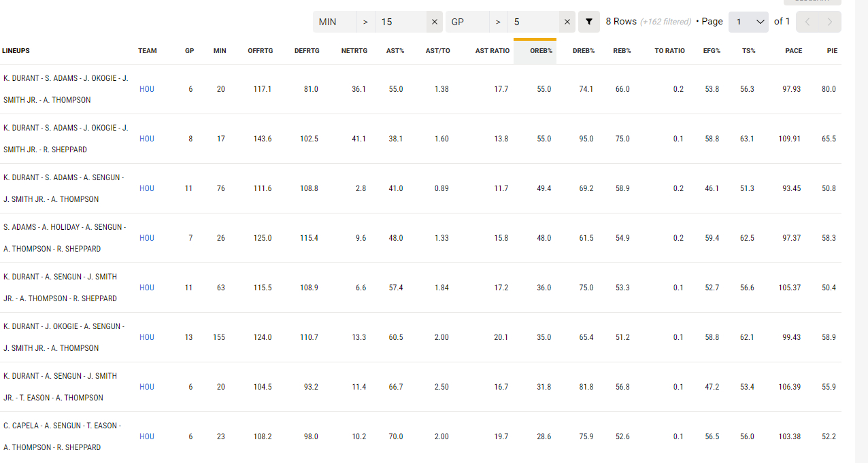This screenshot has width=868, height=463.
Task: Sort table by OFFRTG column
Action: point(260,51)
